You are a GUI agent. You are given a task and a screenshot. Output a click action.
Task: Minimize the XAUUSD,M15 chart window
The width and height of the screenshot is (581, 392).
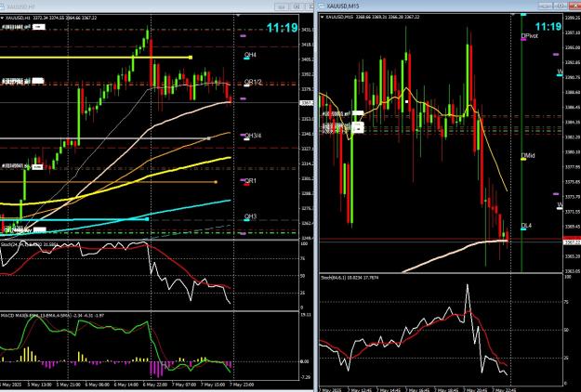point(546,7)
